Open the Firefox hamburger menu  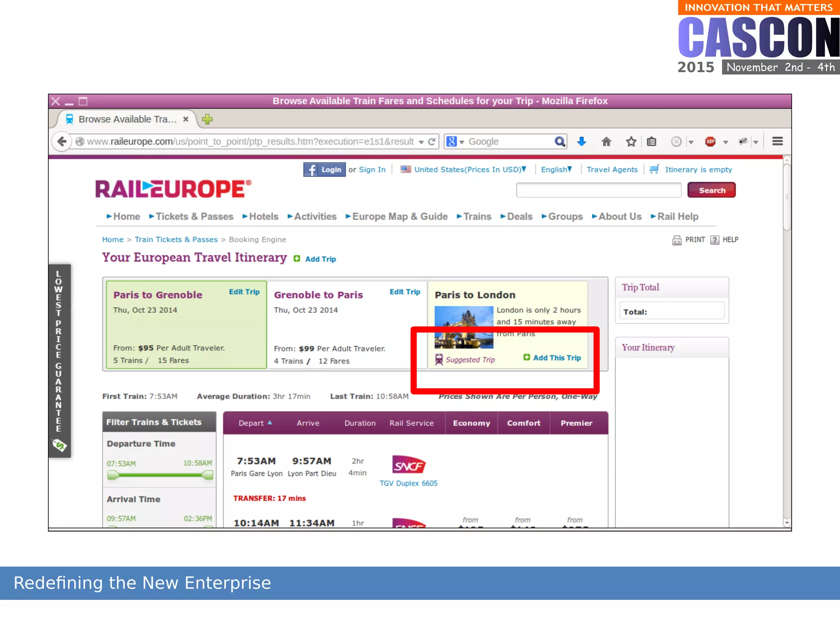pos(777,142)
